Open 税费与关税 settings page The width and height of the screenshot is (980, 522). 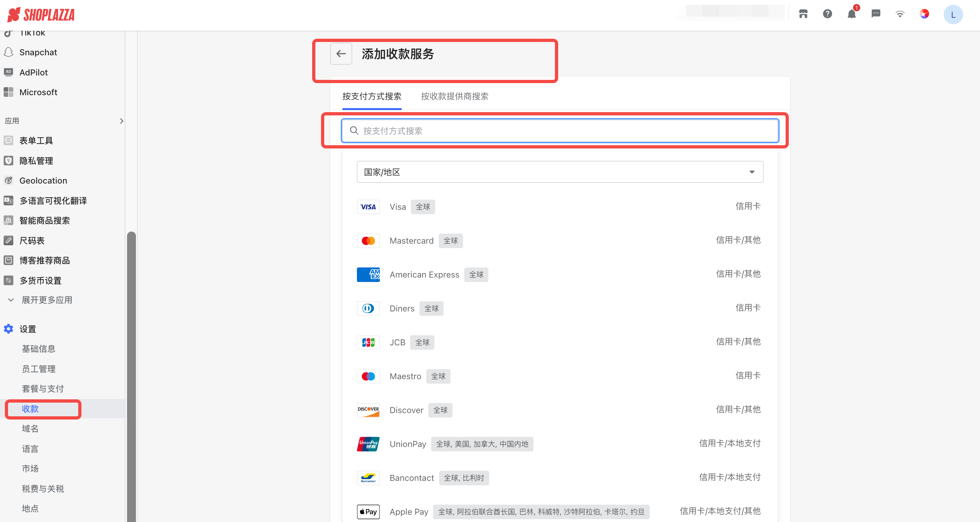point(43,489)
